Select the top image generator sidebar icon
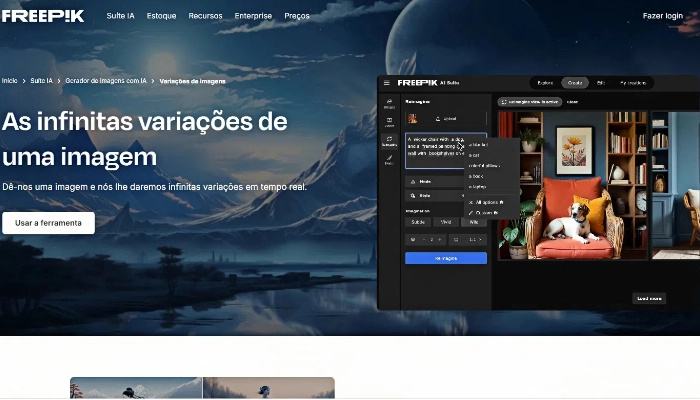The image size is (700, 400). (389, 104)
